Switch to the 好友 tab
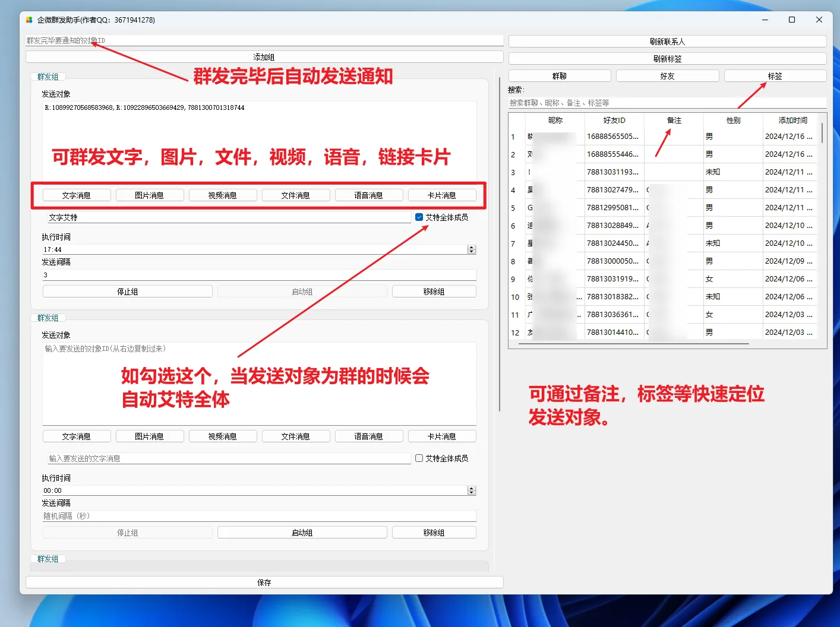Screen dimensions: 840x627 coord(667,76)
